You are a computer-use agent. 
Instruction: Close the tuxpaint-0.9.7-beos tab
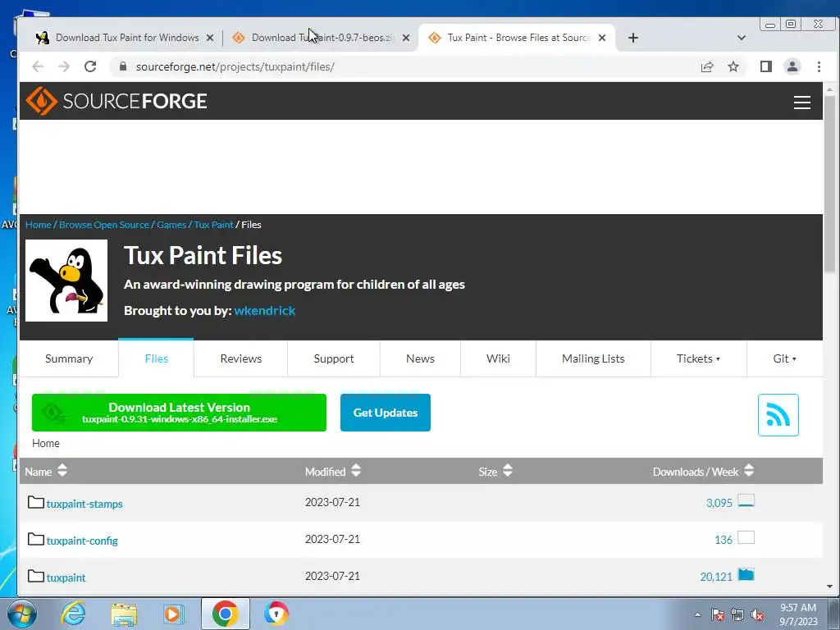click(406, 38)
